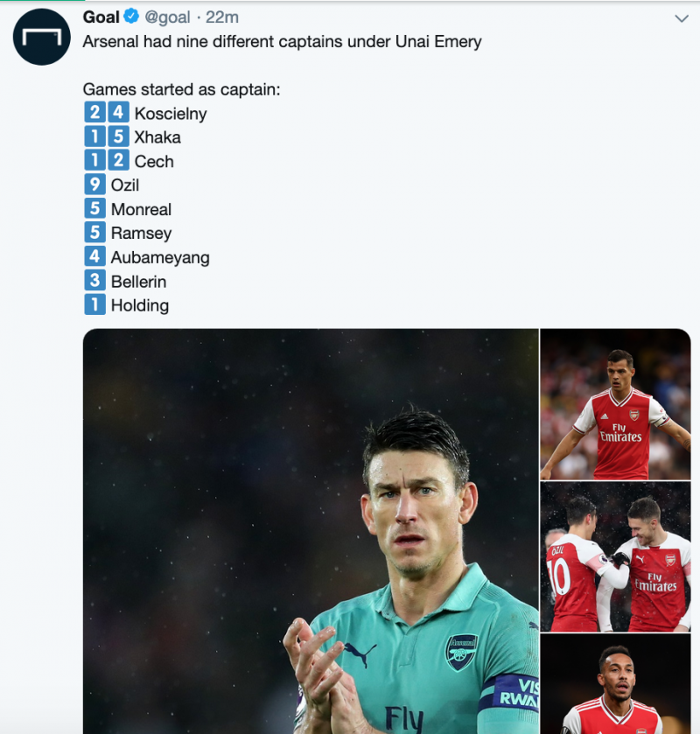Click the "Games started as captain:" text
Image resolution: width=700 pixels, height=734 pixels.
(181, 89)
